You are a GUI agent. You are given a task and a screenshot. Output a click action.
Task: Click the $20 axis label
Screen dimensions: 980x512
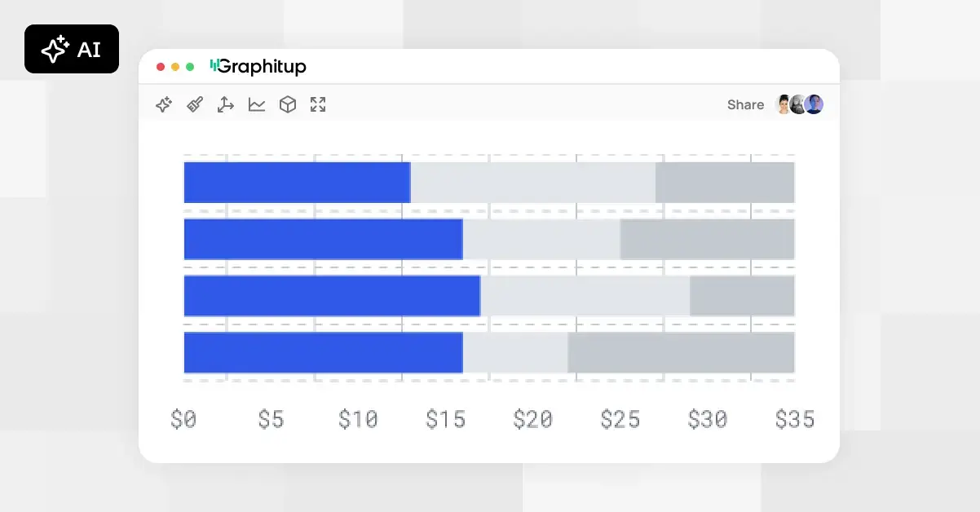click(533, 419)
